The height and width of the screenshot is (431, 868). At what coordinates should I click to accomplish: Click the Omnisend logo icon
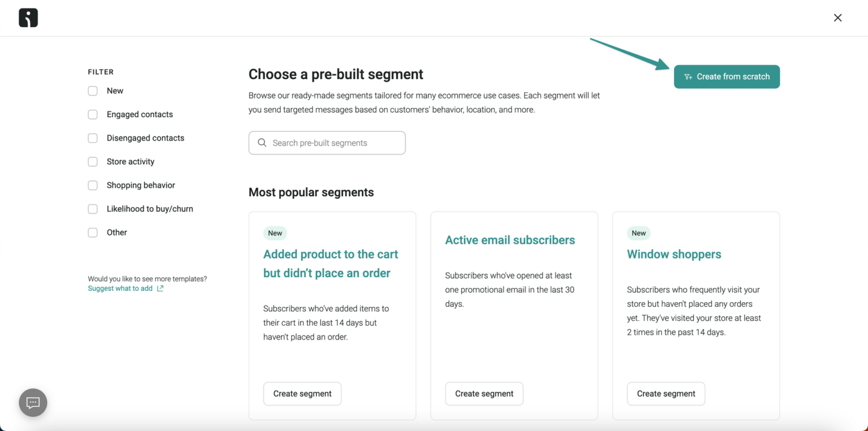tap(27, 18)
